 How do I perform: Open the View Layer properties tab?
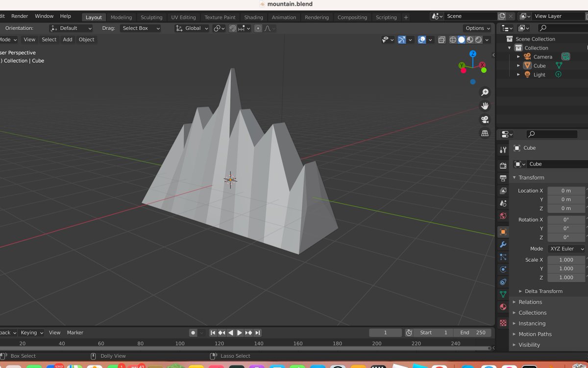click(503, 191)
